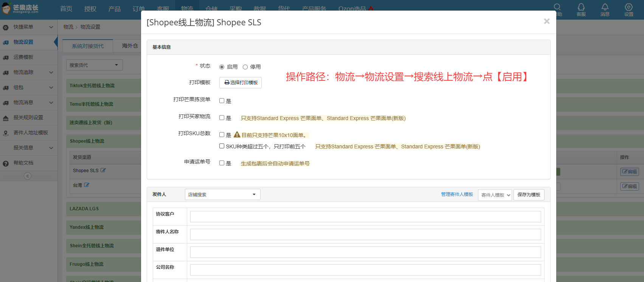Switch to the 系统对接货代 tab

click(x=88, y=46)
